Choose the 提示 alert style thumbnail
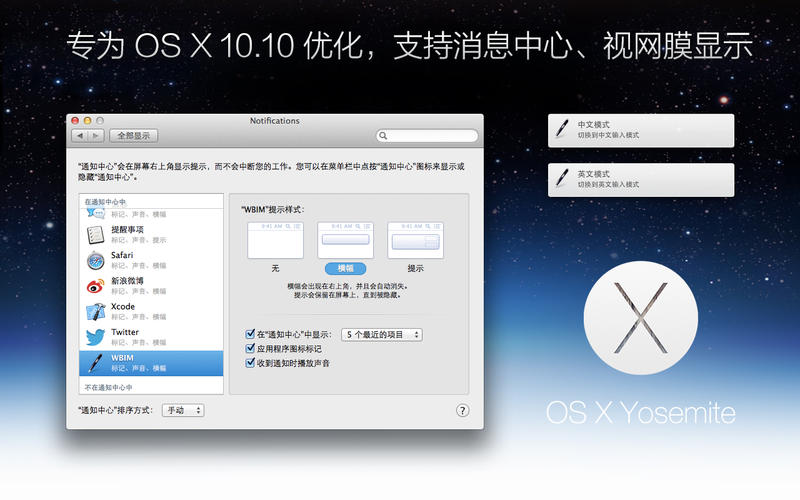 tap(415, 240)
